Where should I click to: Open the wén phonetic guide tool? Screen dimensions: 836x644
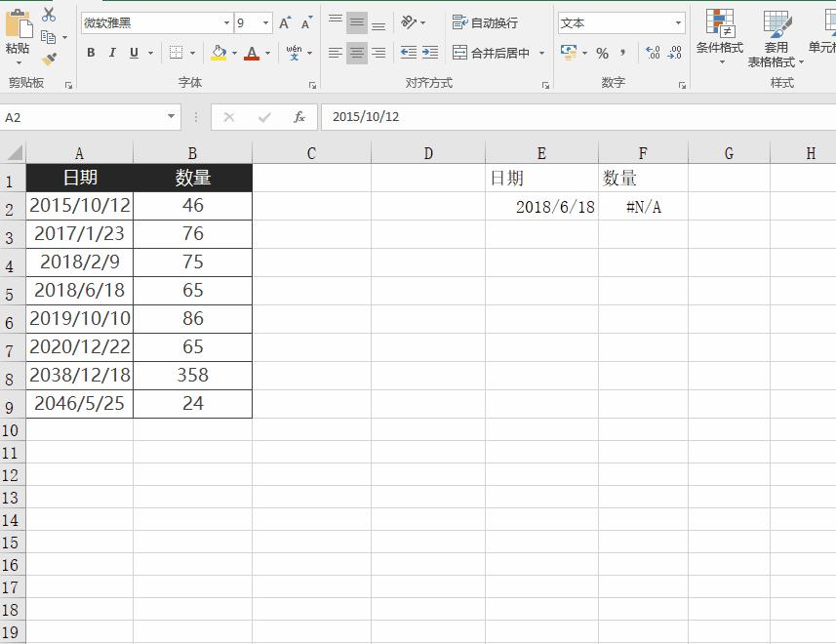click(x=294, y=53)
